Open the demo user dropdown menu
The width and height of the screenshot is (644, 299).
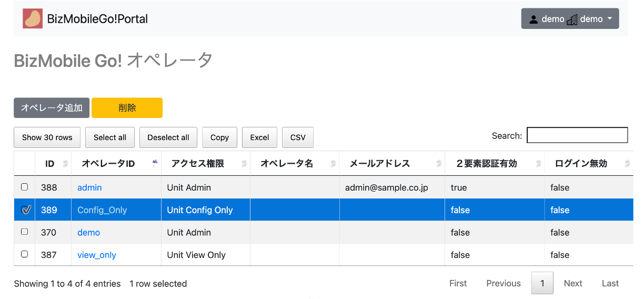pyautogui.click(x=570, y=19)
